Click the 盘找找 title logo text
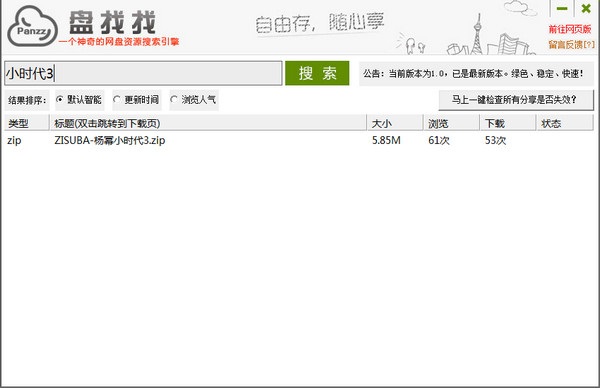The image size is (600, 388). tap(112, 22)
